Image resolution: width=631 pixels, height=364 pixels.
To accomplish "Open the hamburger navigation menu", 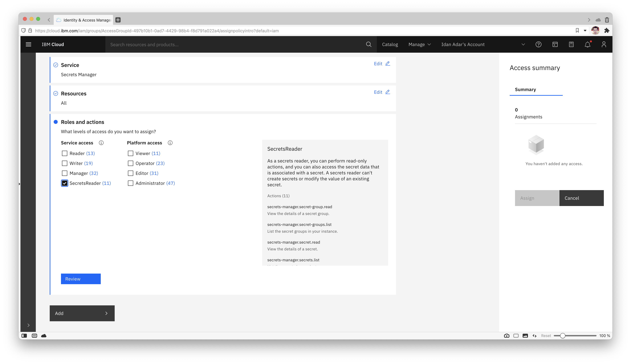I will (29, 44).
